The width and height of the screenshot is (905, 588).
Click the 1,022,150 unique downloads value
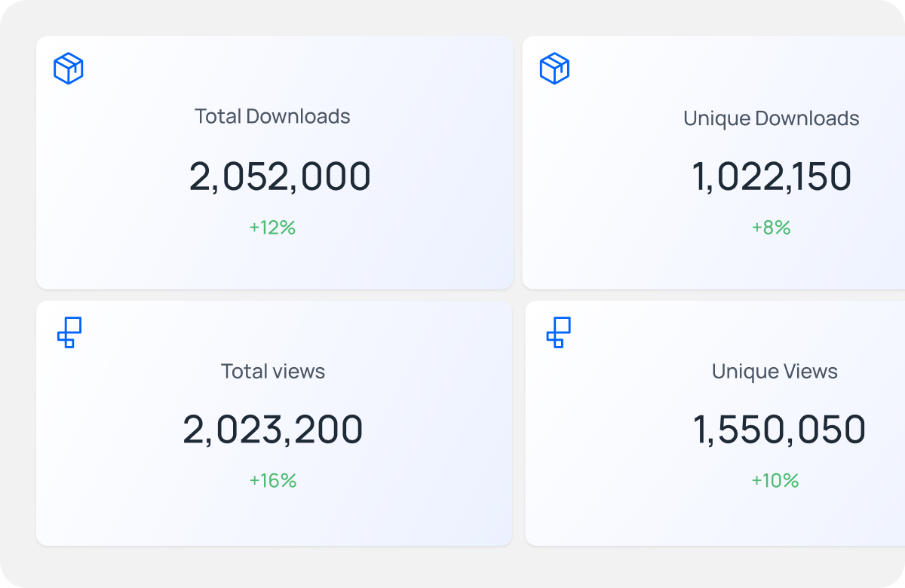click(x=772, y=177)
